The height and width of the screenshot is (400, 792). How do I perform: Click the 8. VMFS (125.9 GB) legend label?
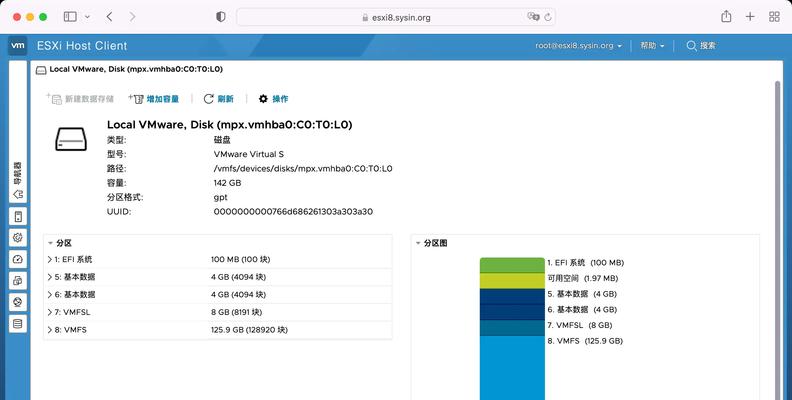(585, 341)
